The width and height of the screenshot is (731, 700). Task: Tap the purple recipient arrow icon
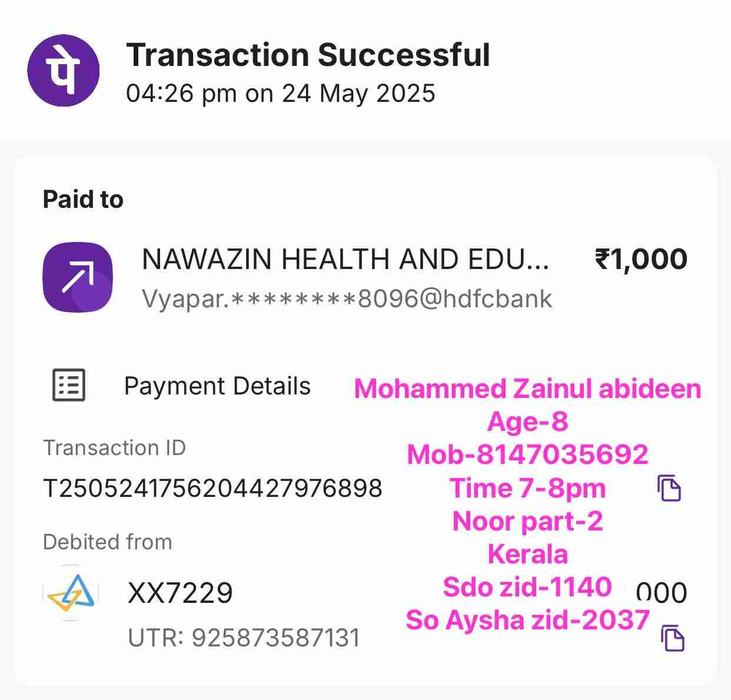tap(78, 277)
